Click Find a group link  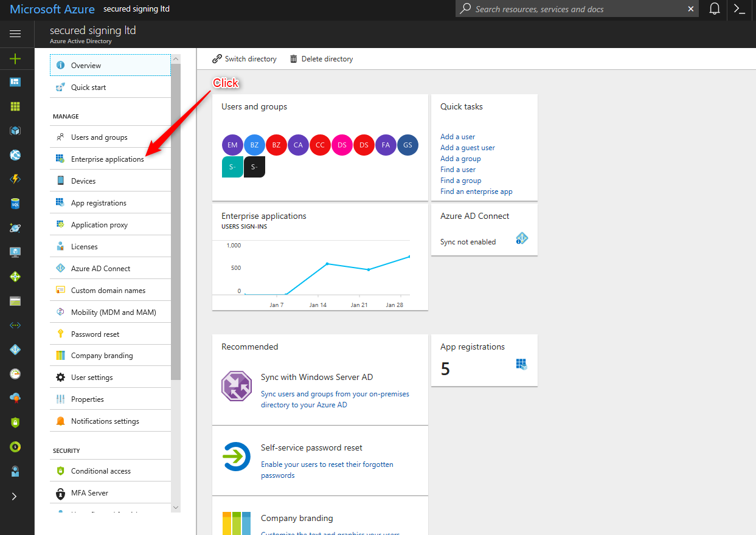pyautogui.click(x=461, y=181)
